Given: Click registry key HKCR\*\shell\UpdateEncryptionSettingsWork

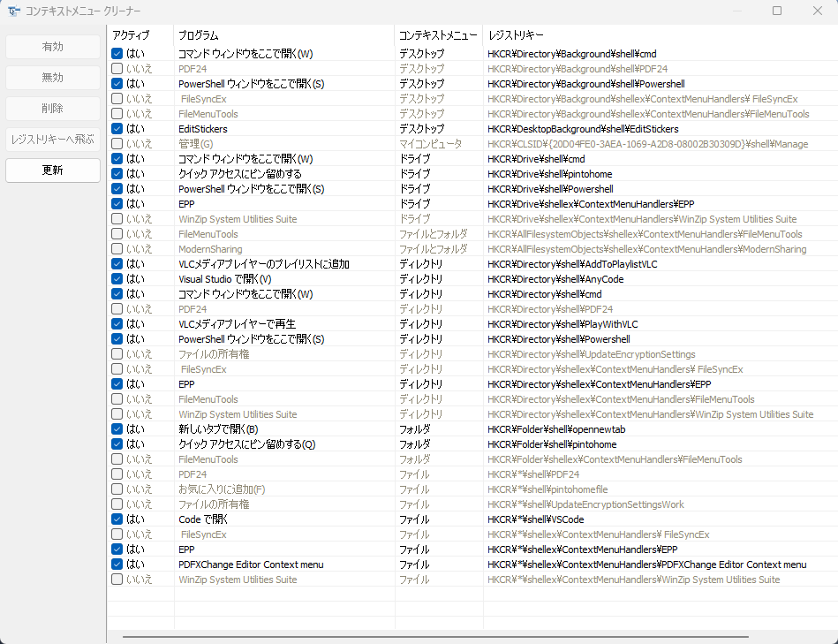Looking at the screenshot, I should (x=585, y=504).
